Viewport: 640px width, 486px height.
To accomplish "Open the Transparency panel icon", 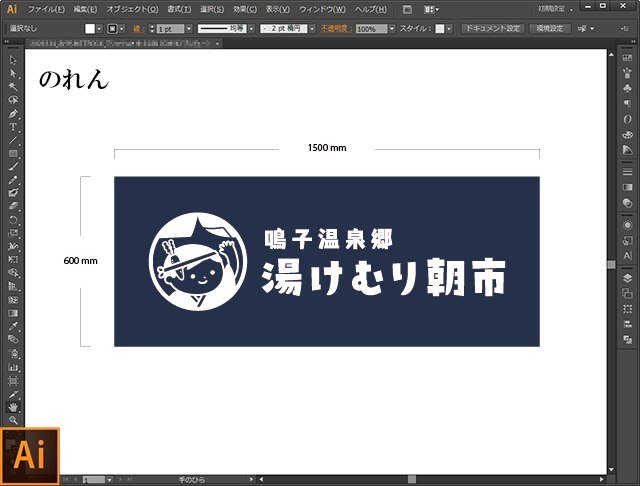I will click(x=627, y=203).
